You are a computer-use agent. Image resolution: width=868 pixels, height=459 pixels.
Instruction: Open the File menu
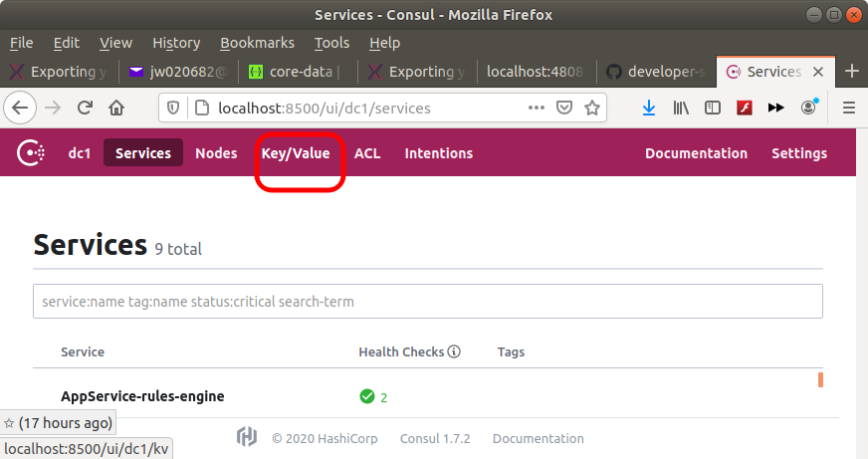(22, 43)
